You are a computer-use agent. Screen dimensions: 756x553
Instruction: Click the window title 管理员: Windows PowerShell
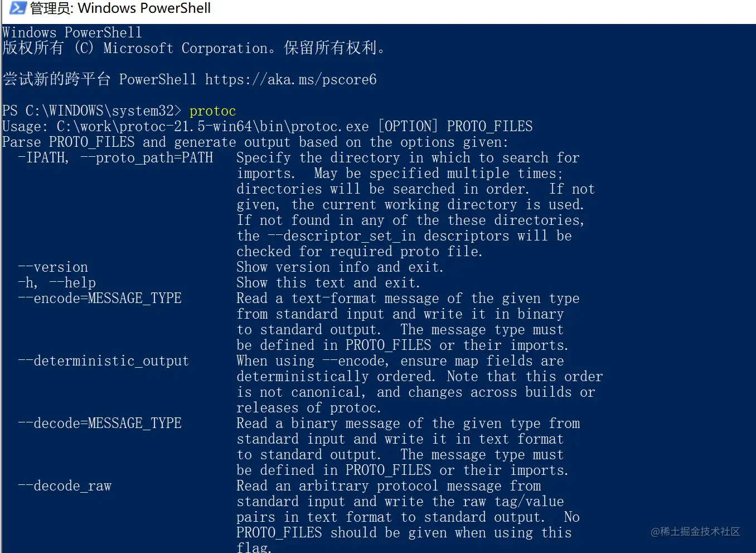click(120, 8)
